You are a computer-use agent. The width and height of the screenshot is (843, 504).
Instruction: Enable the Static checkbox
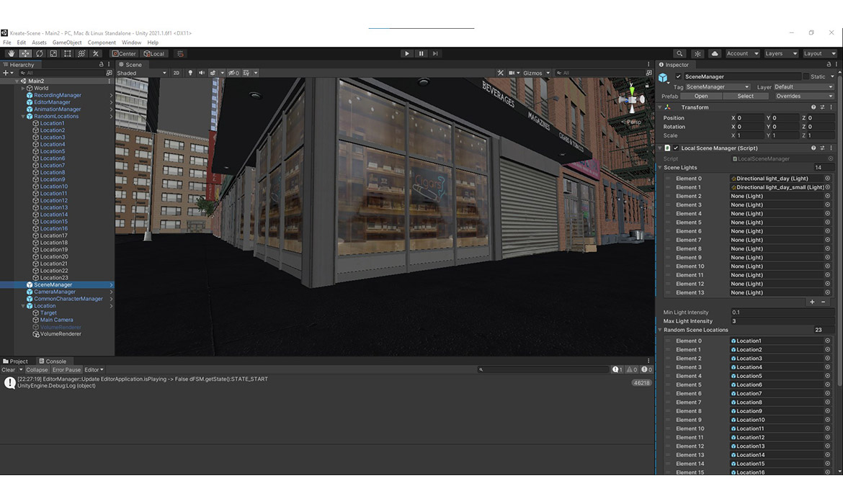pyautogui.click(x=806, y=76)
